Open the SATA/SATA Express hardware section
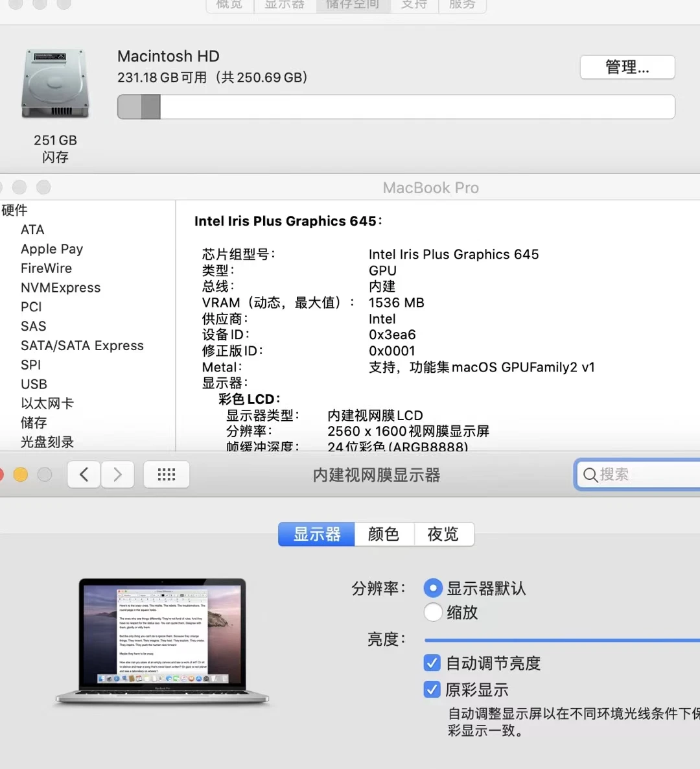The height and width of the screenshot is (769, 700). click(x=82, y=345)
